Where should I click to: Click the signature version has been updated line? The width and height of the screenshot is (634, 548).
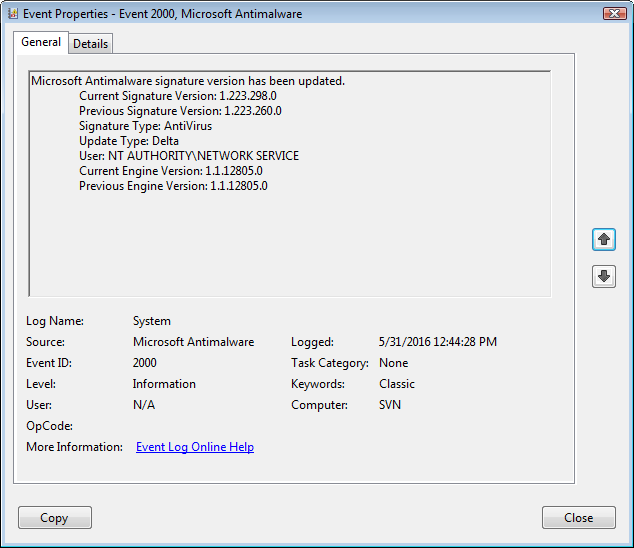coord(188,81)
